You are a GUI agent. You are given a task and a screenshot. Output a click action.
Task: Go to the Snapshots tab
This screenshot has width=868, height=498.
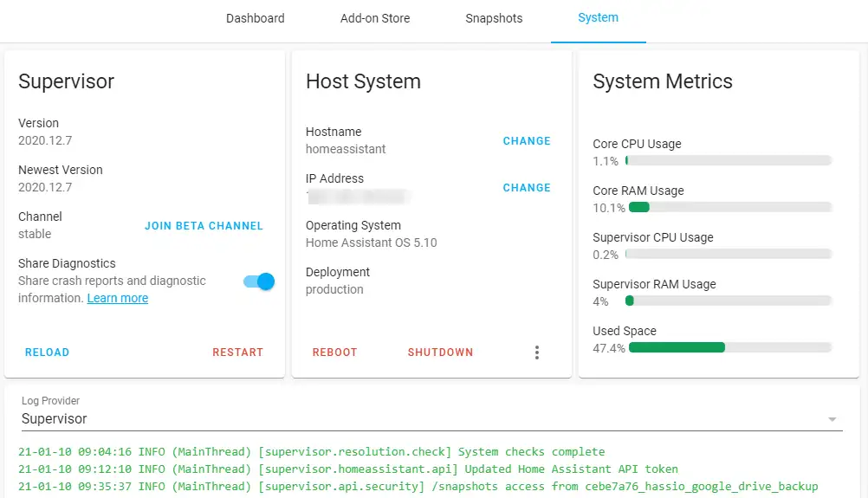coord(494,18)
